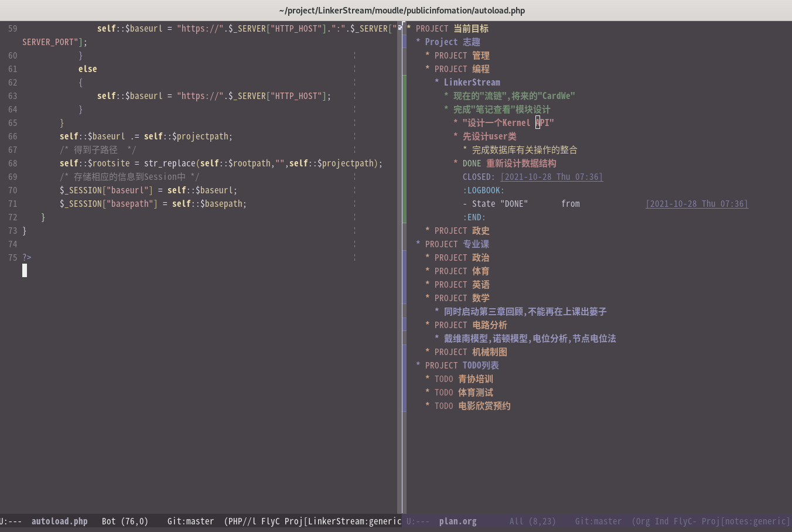This screenshot has height=532, width=792.
Task: Expand the :LOGBOOK: drawer
Action: (x=485, y=190)
